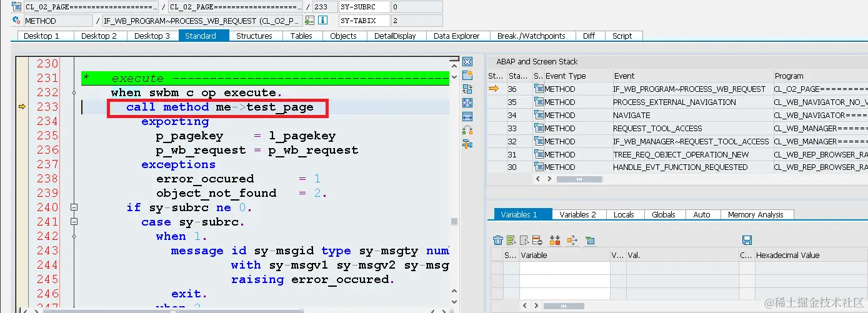Click the method icon in stack row 30
This screenshot has height=313, width=868.
pyautogui.click(x=539, y=167)
